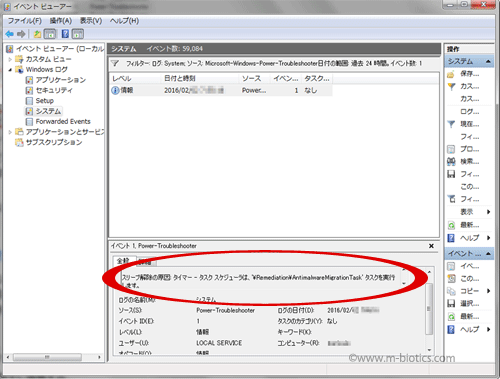Viewport: 500px width, 379px height.
Task: Click the detail pane vertical scrollbar thumb
Action: [429, 309]
